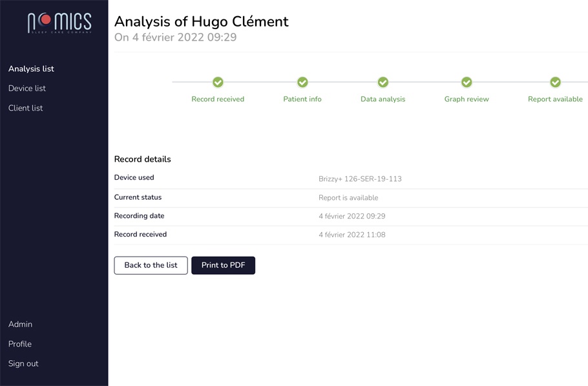The image size is (588, 386).
Task: Select the Record received step label
Action: click(x=218, y=99)
